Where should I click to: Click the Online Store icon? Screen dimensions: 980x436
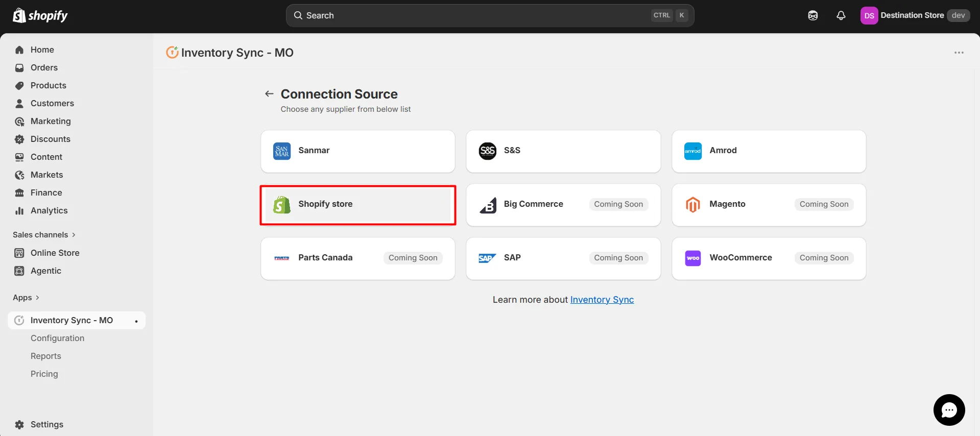pos(19,253)
